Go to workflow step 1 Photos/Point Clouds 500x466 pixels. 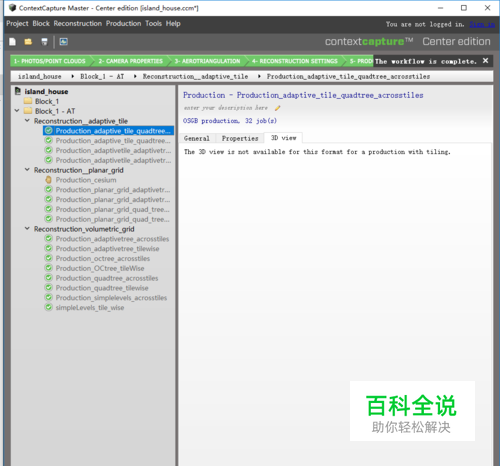click(x=50, y=61)
